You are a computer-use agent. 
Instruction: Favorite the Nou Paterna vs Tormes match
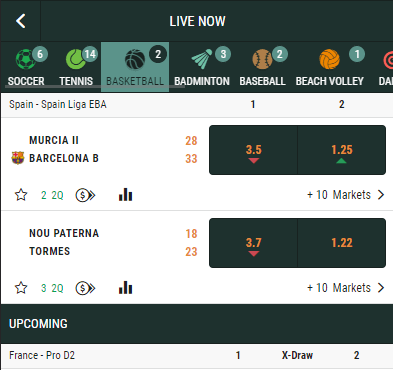pos(21,288)
